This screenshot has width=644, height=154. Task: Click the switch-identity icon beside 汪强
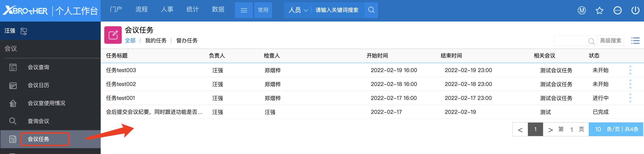point(23,31)
